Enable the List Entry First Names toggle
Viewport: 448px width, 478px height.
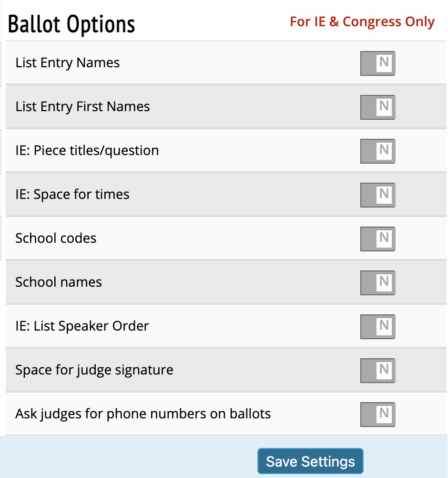click(x=377, y=107)
